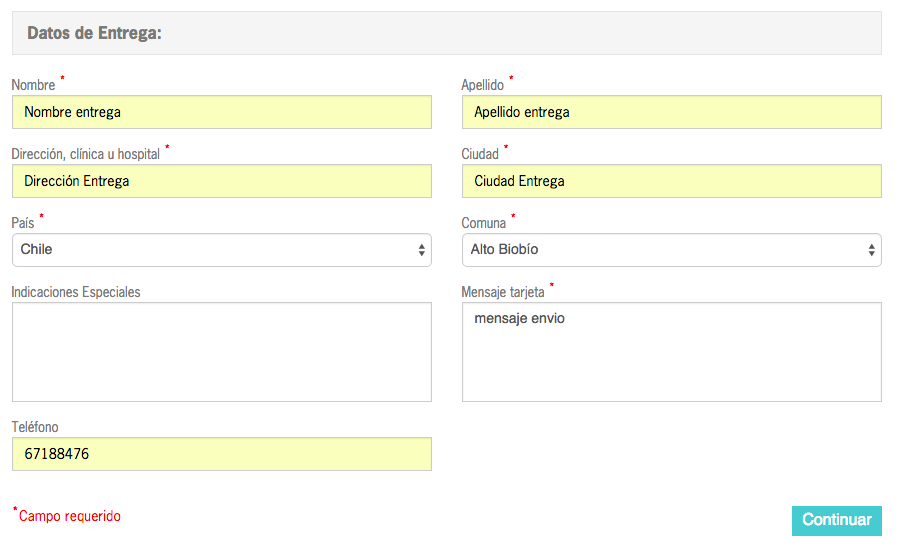Image resolution: width=921 pixels, height=556 pixels.
Task: Focus the Teléfono number input field
Action: pos(221,454)
